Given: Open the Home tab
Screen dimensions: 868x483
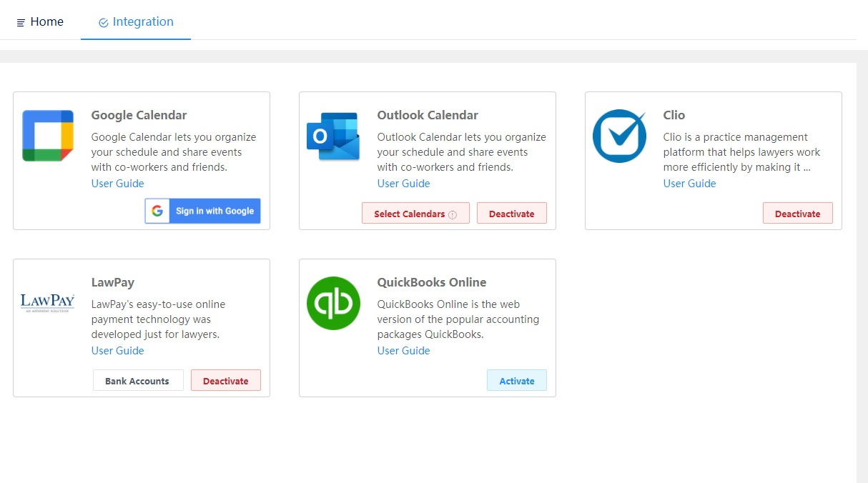Looking at the screenshot, I should (40, 21).
